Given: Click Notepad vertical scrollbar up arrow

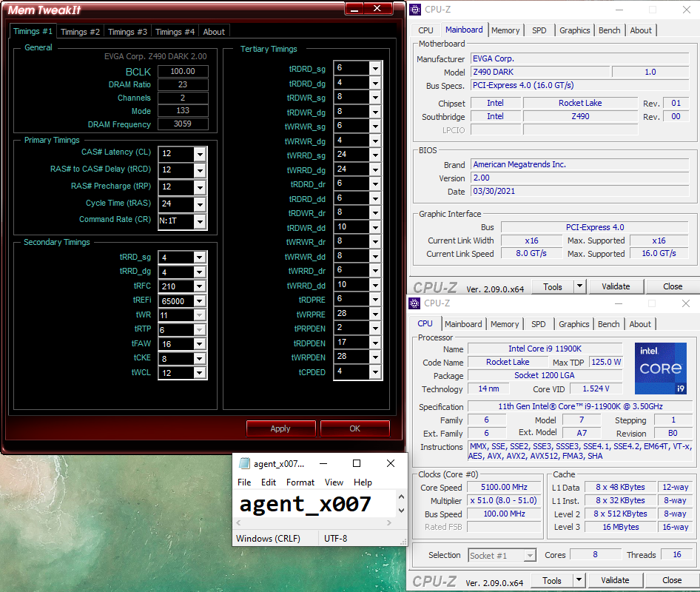Looking at the screenshot, I should (x=401, y=497).
